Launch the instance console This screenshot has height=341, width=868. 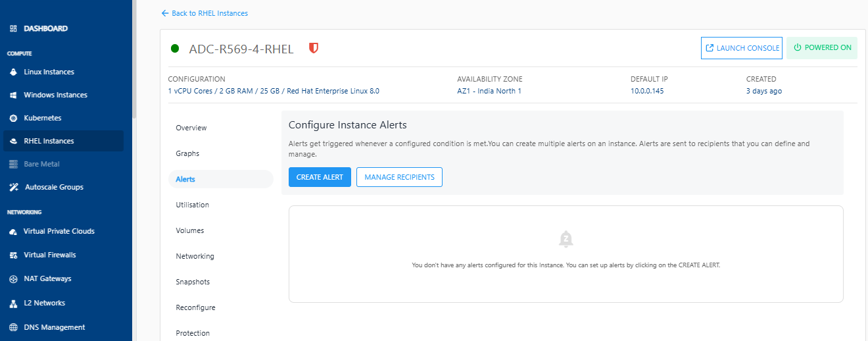(742, 48)
